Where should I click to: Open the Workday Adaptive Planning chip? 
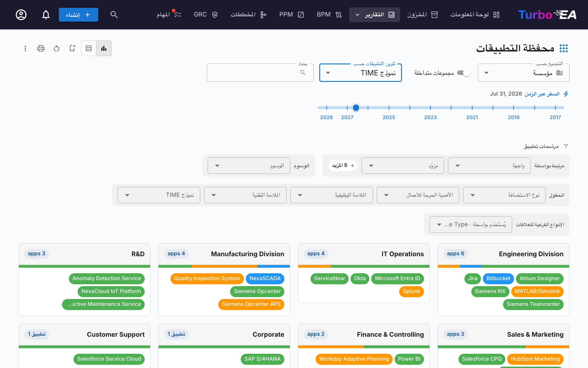tap(354, 359)
